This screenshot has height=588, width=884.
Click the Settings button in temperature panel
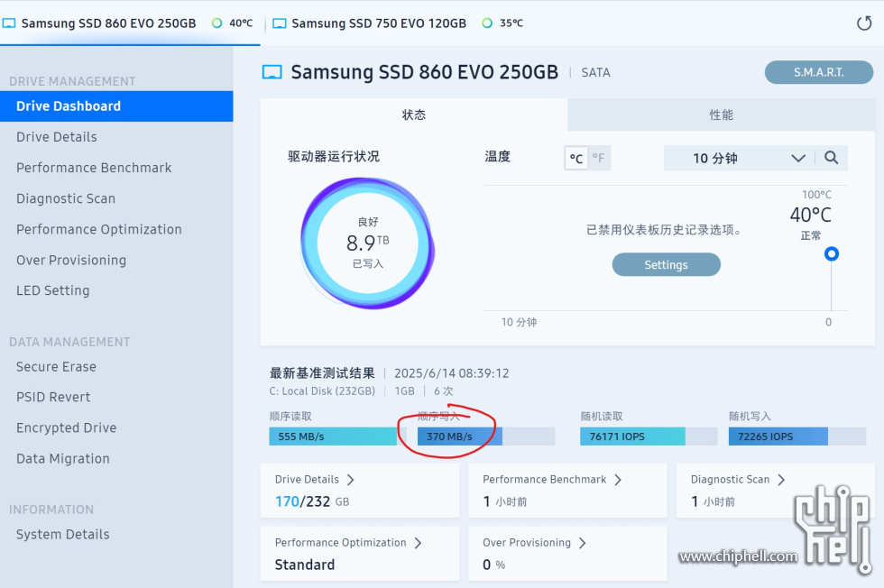(666, 264)
